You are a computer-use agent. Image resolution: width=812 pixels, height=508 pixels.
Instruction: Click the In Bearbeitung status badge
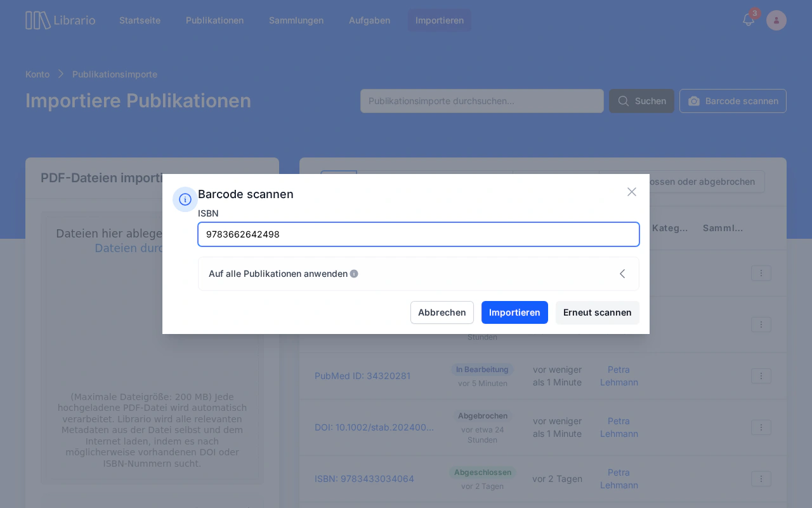pyautogui.click(x=482, y=370)
